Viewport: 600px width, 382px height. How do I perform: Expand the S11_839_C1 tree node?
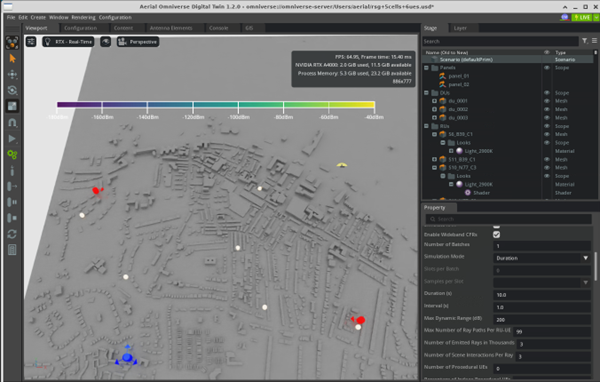tap(435, 159)
